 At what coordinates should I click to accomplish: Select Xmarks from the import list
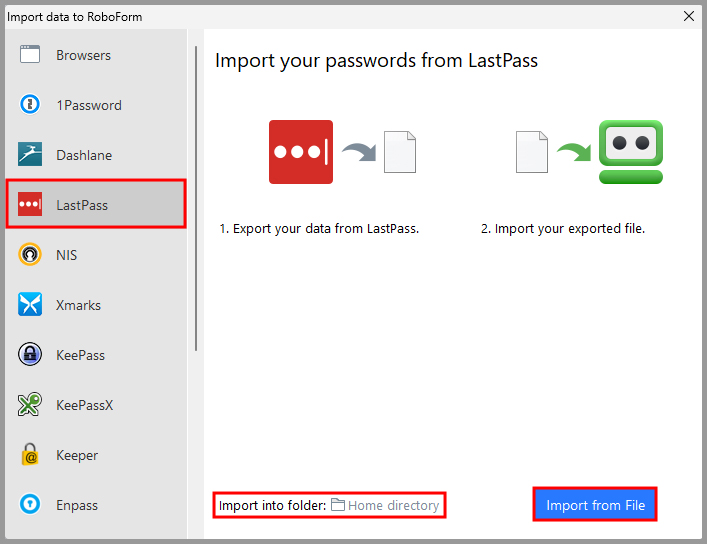(78, 305)
